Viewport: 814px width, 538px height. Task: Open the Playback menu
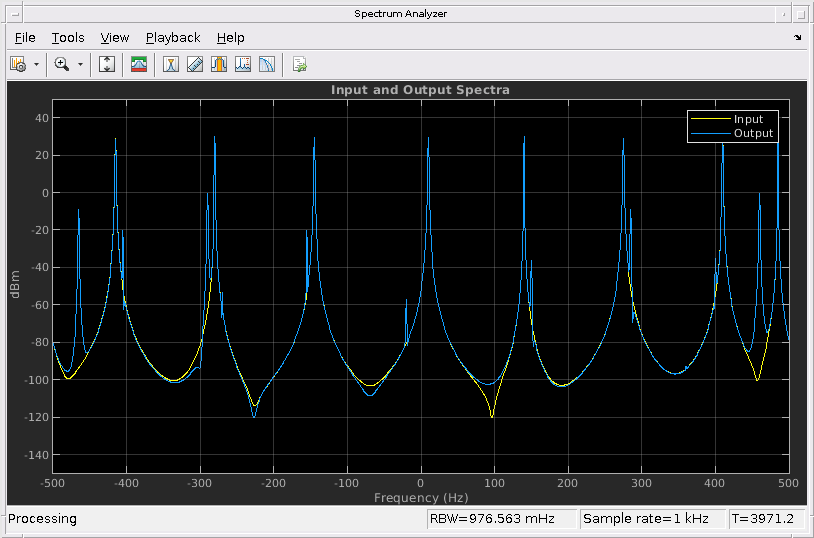coord(173,38)
